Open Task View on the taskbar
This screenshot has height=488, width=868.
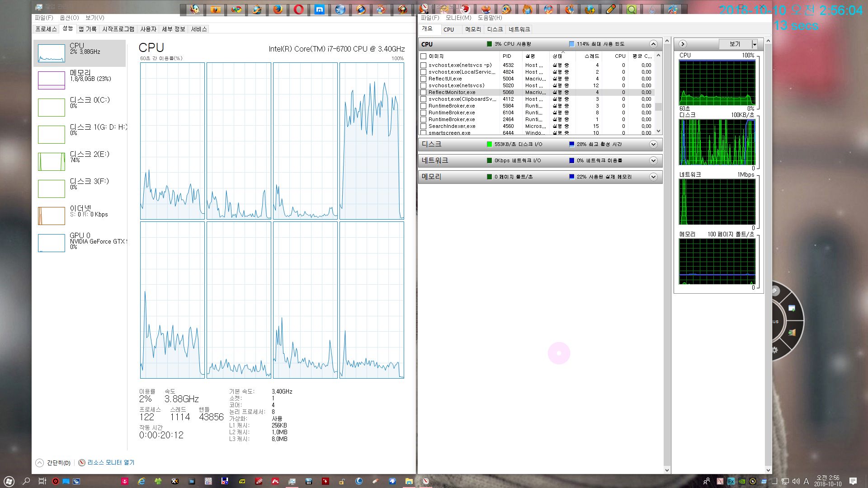[42, 481]
